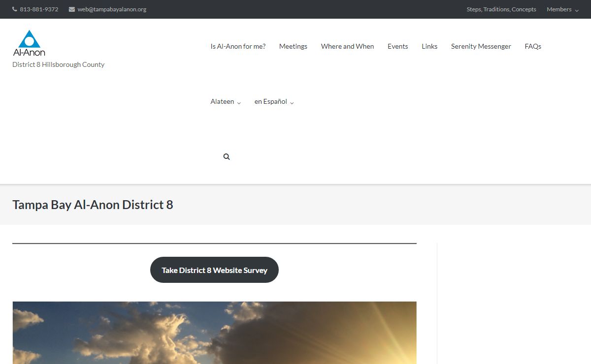Expand the Alateen submenu
Screen dimensions: 591x364
[x=226, y=102]
